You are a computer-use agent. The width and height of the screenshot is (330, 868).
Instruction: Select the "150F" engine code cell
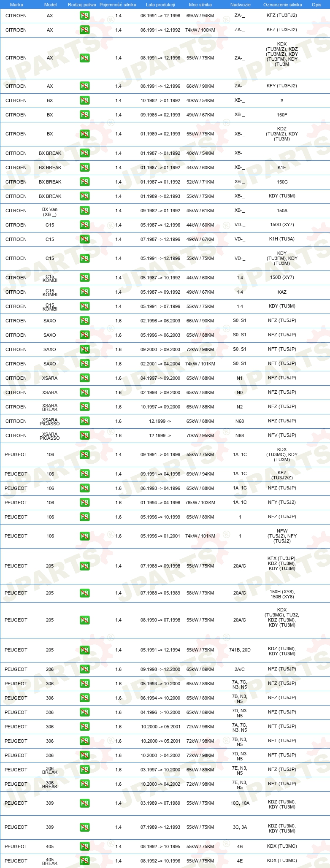(282, 115)
